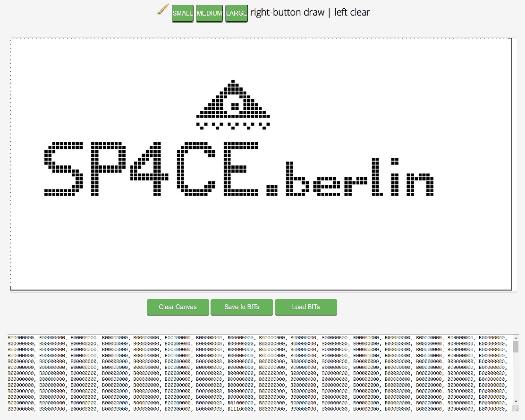The width and height of the screenshot is (525, 420).
Task: Click the paintbrush icon
Action: 163,9
